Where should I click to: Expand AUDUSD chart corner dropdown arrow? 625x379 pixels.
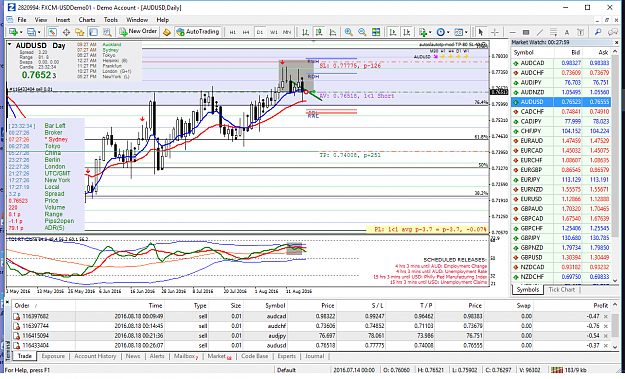(x=10, y=45)
